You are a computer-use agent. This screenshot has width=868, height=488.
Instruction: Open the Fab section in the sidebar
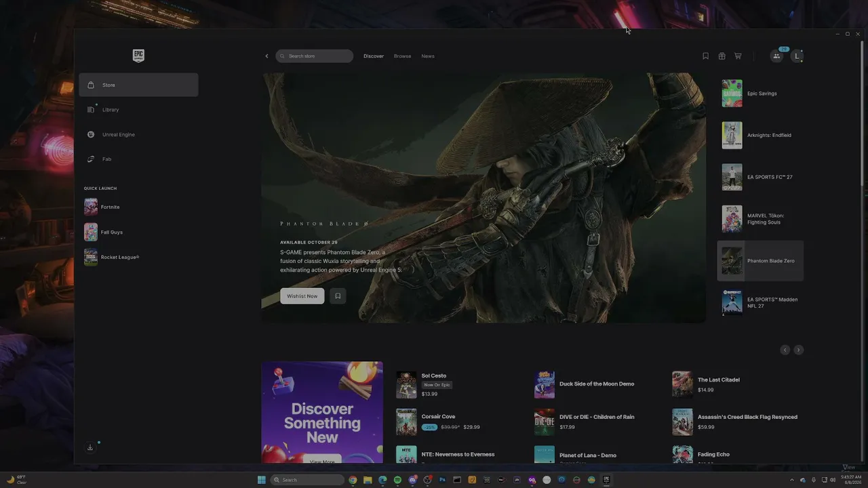[138, 159]
